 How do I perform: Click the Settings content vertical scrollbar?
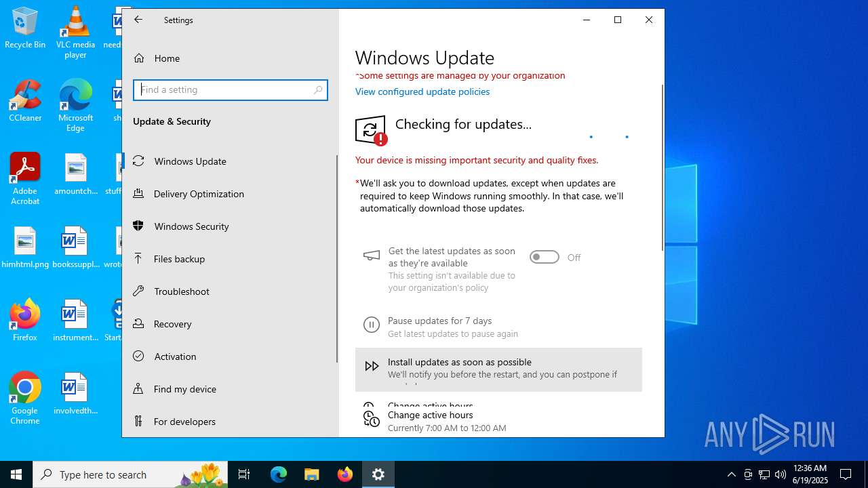tap(663, 168)
